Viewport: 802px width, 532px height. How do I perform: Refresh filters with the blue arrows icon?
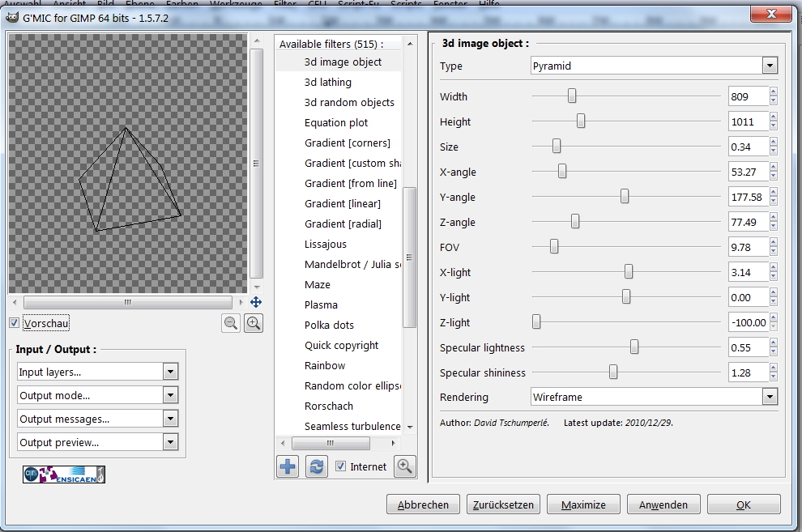pos(317,466)
